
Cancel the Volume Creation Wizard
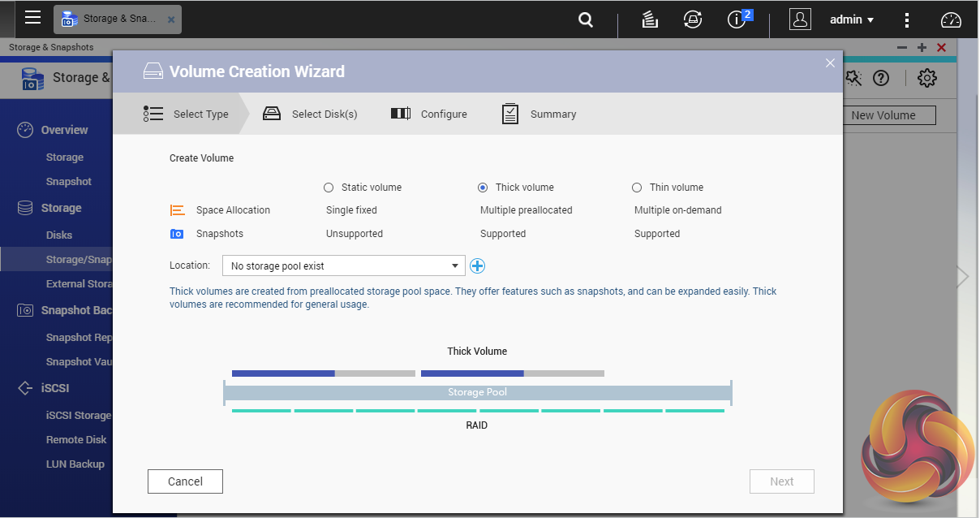[185, 481]
